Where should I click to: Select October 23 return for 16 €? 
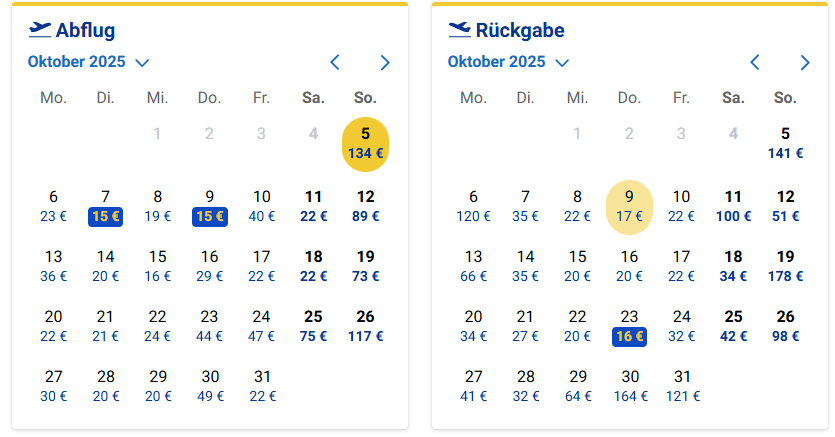629,326
